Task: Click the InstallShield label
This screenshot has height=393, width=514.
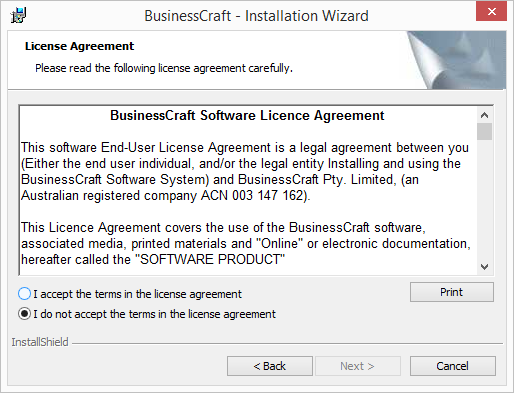Action: (40, 342)
